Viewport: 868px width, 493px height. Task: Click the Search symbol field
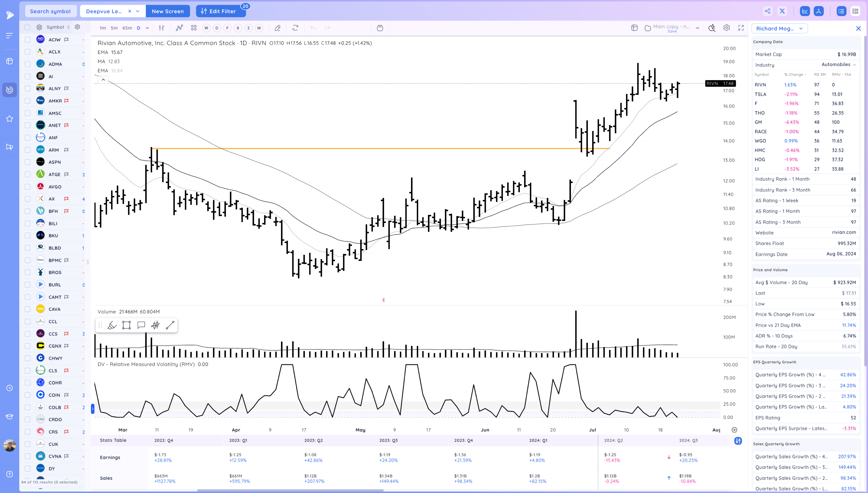tap(50, 11)
